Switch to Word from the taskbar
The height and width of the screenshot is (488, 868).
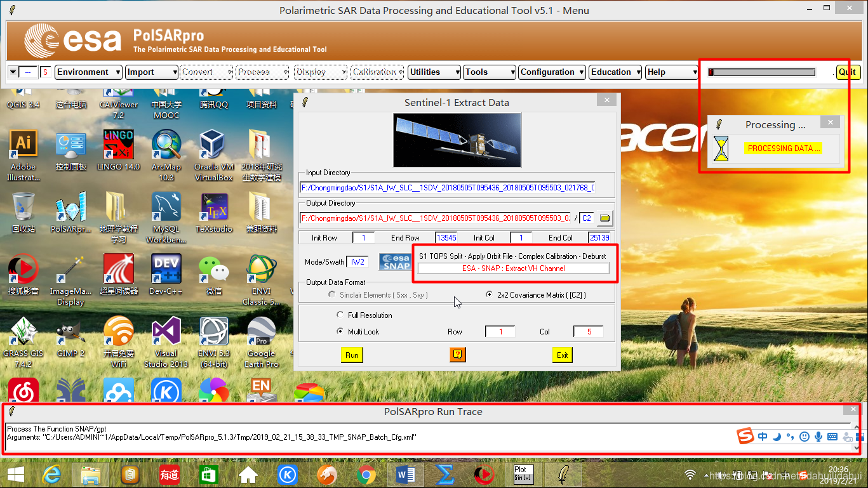pyautogui.click(x=404, y=475)
